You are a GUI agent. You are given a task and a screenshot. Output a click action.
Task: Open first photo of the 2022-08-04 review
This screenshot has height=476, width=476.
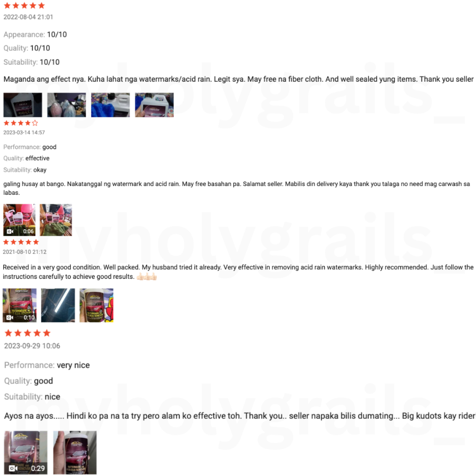23,105
